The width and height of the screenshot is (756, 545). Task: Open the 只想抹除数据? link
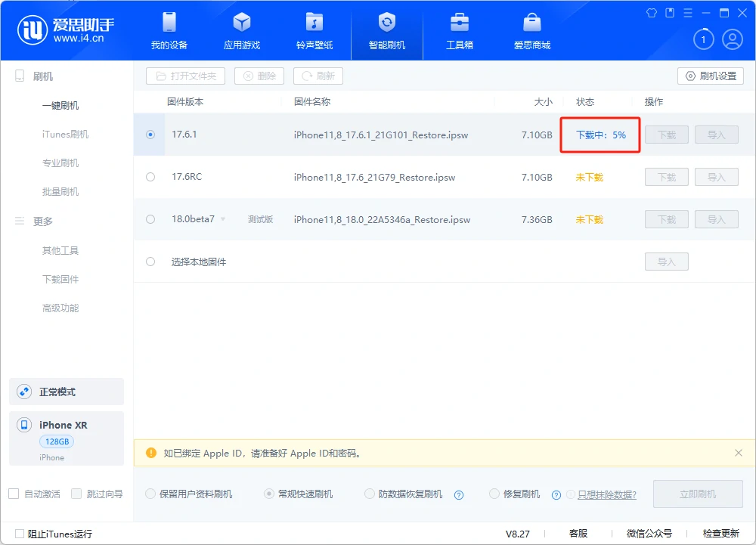point(607,495)
